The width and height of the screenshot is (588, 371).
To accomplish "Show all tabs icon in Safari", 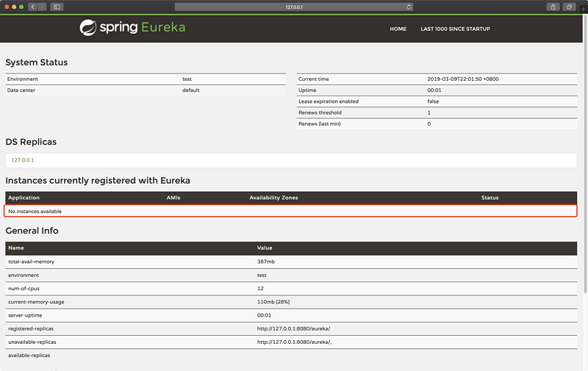I will [x=569, y=7].
